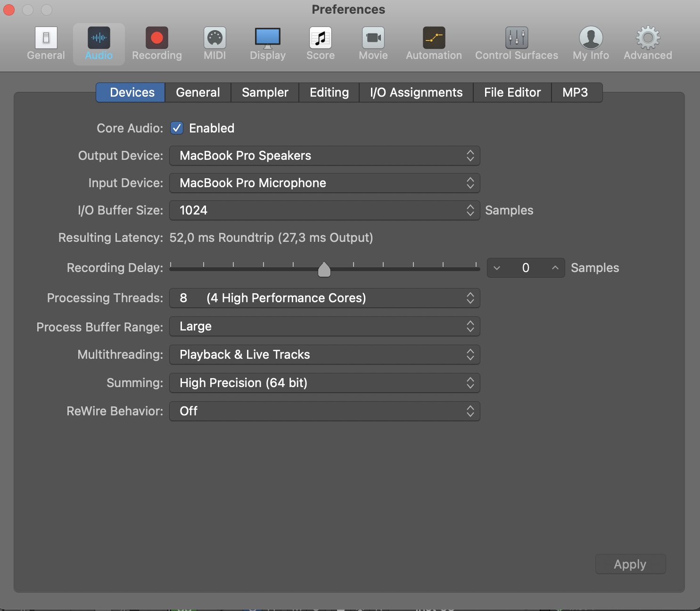Switch to the Sampler tab

pos(265,92)
